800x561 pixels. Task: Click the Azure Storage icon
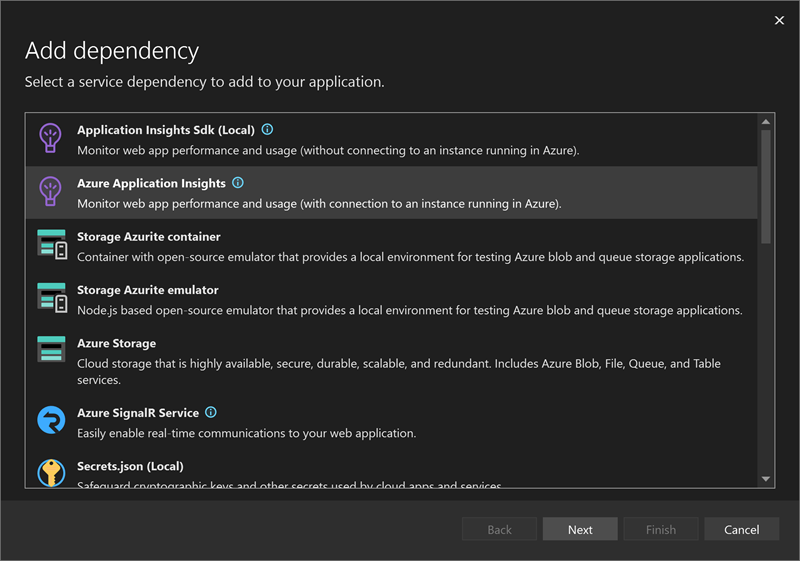52,349
